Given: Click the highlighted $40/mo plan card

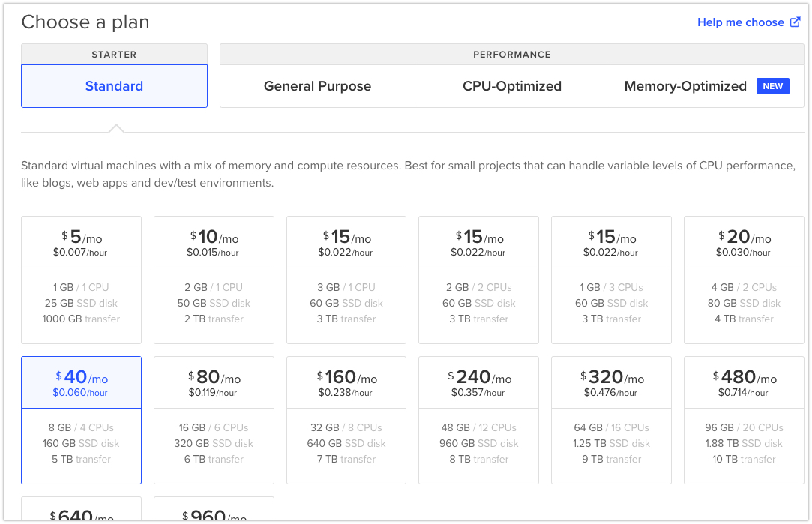Looking at the screenshot, I should [81, 420].
